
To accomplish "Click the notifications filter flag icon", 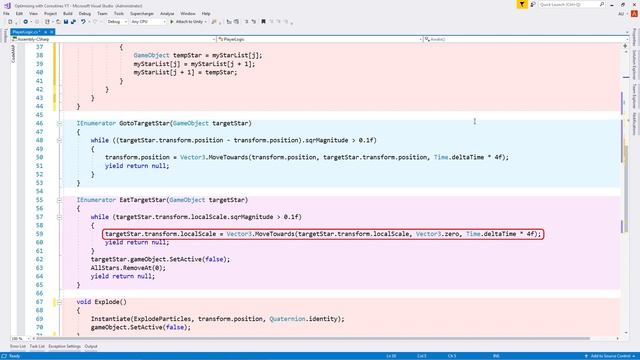I will [522, 4].
